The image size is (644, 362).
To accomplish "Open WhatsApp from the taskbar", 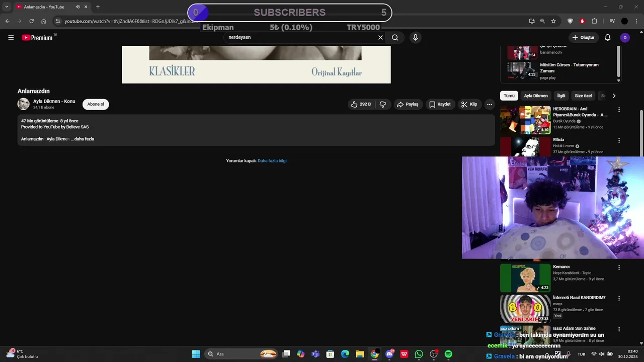I will 419,354.
